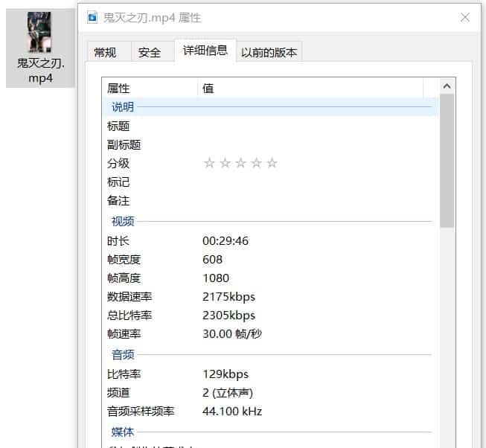This screenshot has height=448, width=486.
Task: Click the 鬼灭之刃.mp4 desktop file thumbnail
Action: (x=39, y=33)
